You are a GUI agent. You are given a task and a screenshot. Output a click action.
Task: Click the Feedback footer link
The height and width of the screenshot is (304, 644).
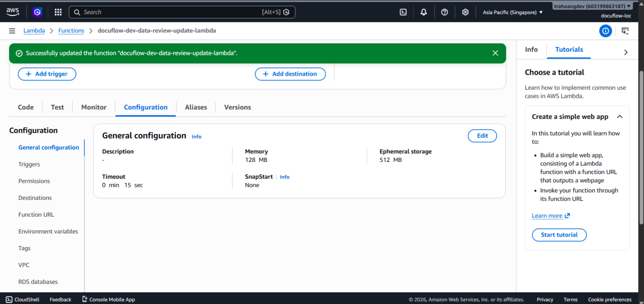pos(60,299)
